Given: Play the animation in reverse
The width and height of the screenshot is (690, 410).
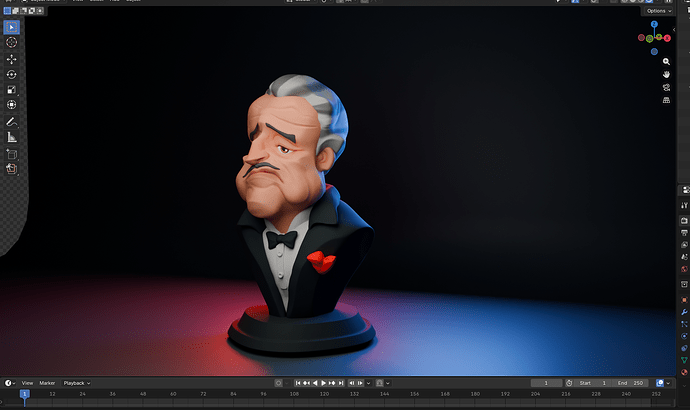Looking at the screenshot, I should point(315,383).
